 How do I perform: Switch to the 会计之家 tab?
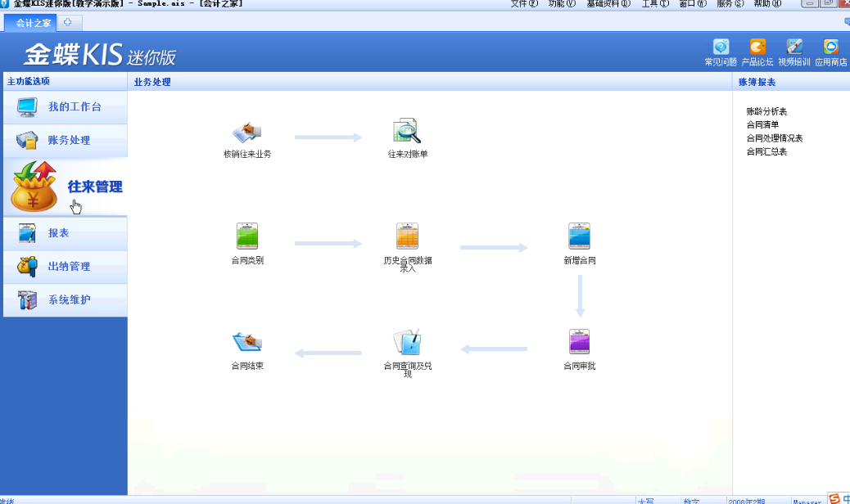(33, 23)
